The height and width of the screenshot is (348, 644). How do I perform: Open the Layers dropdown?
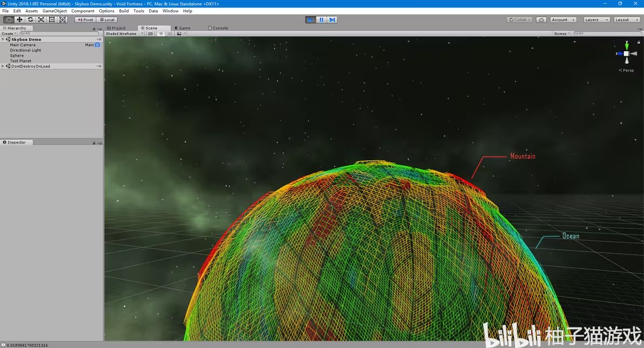click(596, 20)
